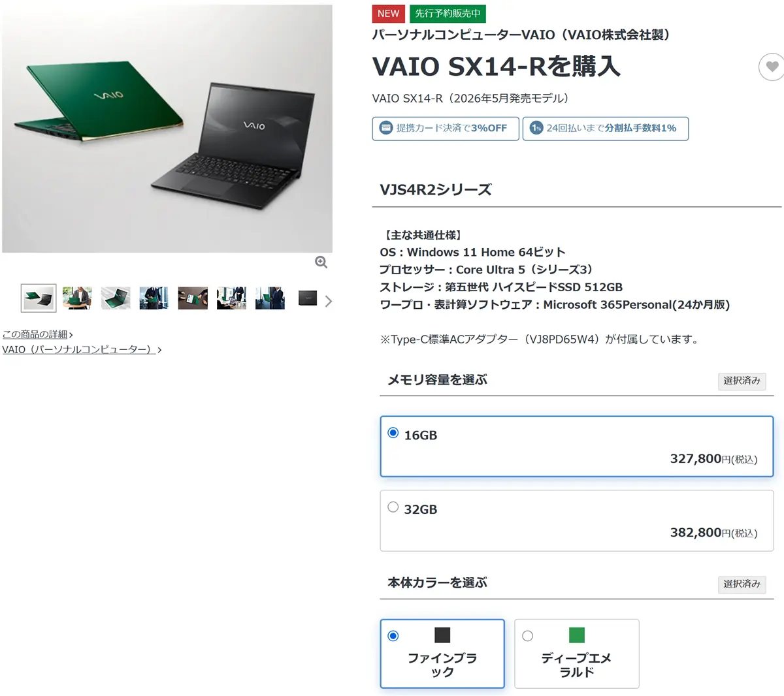784x696 pixels.
Task: Click the 24回払いまで分割払手数料1% button
Action: 606,128
